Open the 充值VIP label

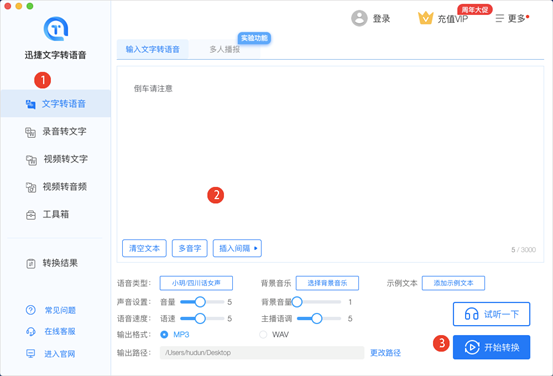[452, 19]
